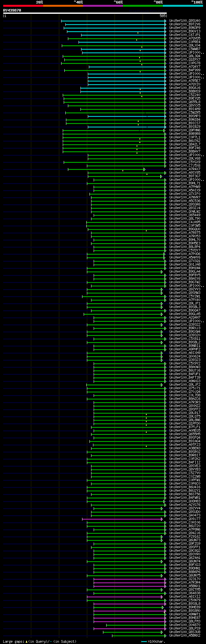Select the label UniRef100_B4F999
The height and width of the screenshot is (644, 206).
coord(185,70)
